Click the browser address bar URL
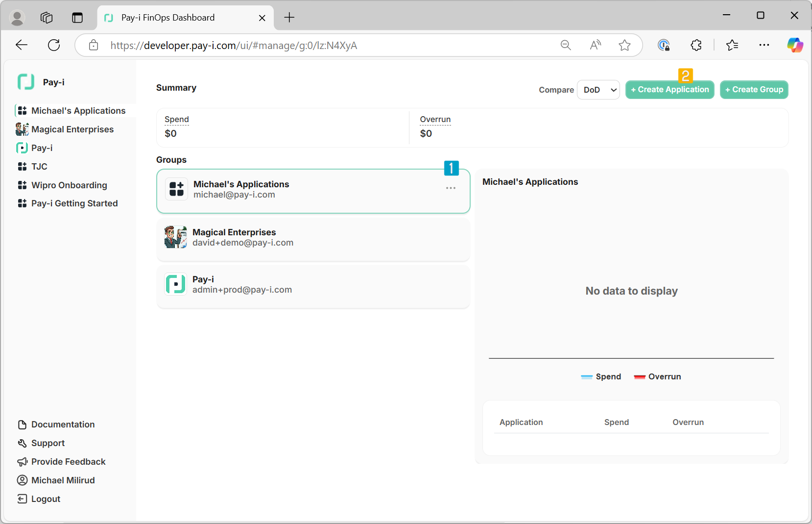 click(234, 46)
